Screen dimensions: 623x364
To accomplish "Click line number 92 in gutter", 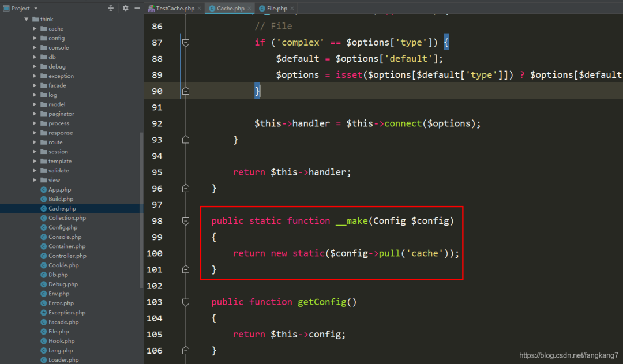I will coord(157,123).
